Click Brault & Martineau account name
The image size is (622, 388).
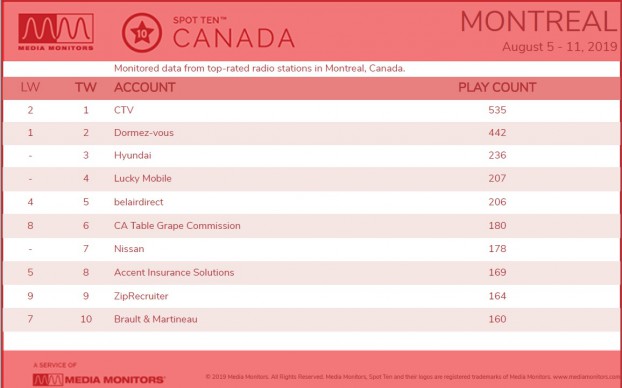pos(156,319)
